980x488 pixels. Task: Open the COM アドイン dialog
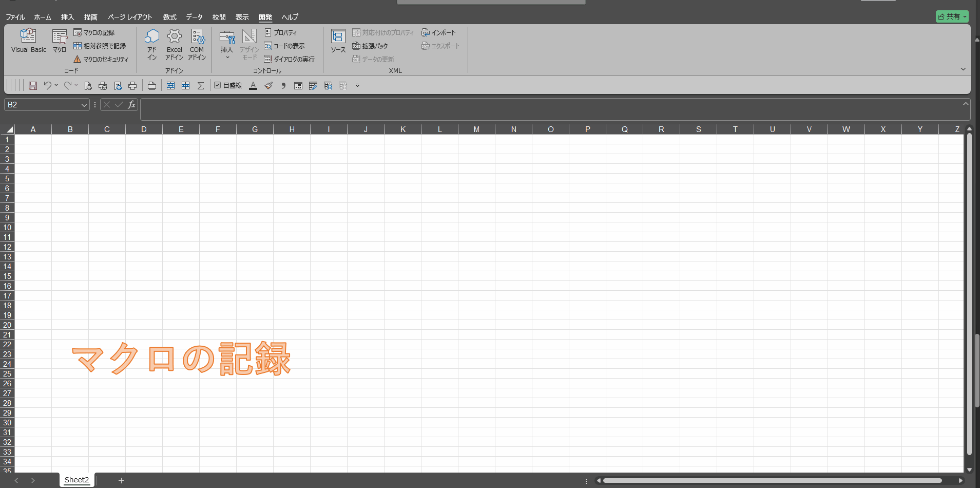pos(197,44)
